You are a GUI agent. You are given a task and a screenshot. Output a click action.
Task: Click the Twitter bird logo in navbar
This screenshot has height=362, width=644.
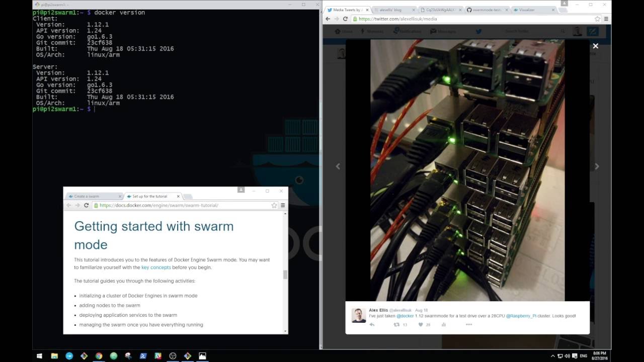tap(478, 31)
